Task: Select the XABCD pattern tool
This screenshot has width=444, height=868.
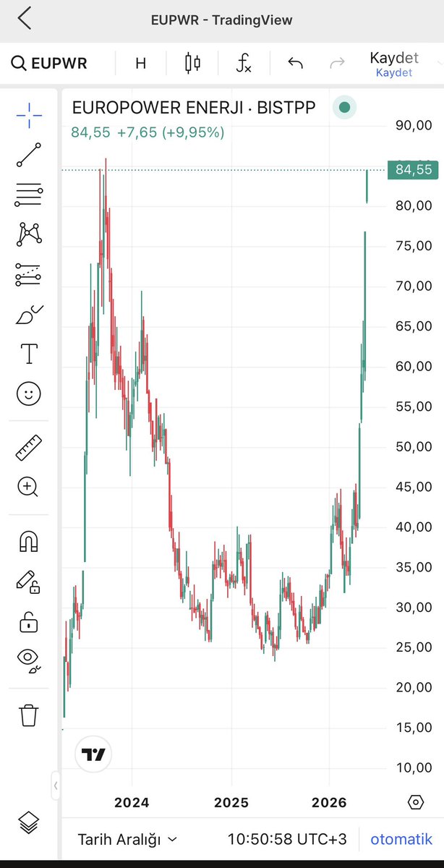Action: point(29,234)
